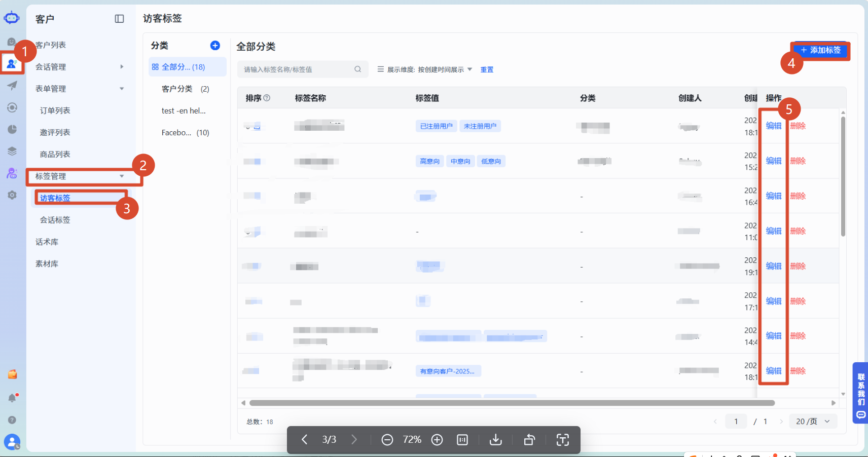Click the 添加标签 button
The image size is (868, 457).
[x=820, y=50]
